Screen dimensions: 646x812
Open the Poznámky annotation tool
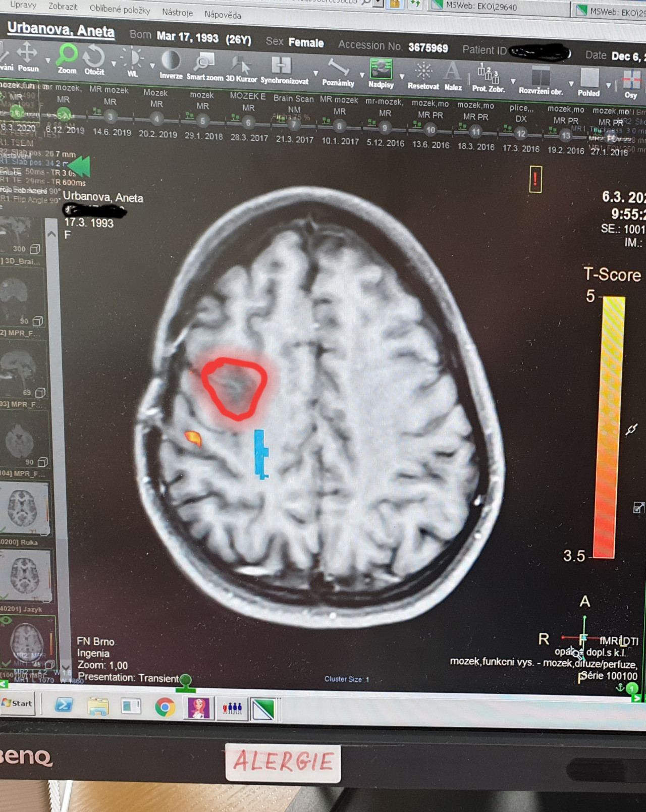pos(338,72)
